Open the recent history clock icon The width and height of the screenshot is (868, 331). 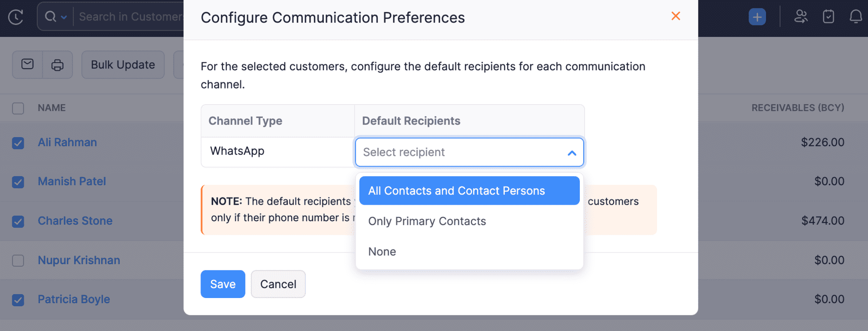pos(16,16)
